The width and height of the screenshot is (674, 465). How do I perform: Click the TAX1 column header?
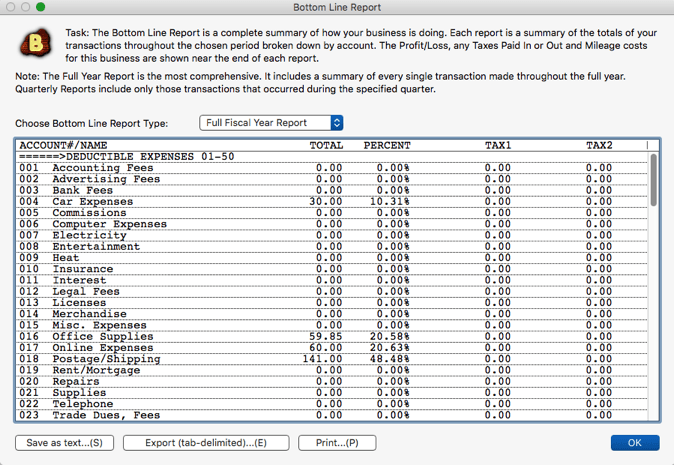click(x=498, y=145)
